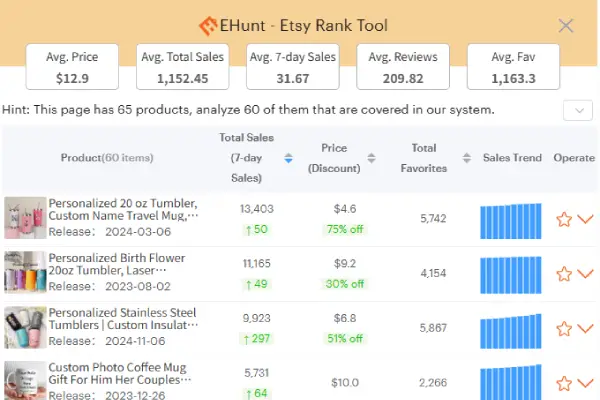
Task: Click the 30% off discount badge
Action: 345,284
